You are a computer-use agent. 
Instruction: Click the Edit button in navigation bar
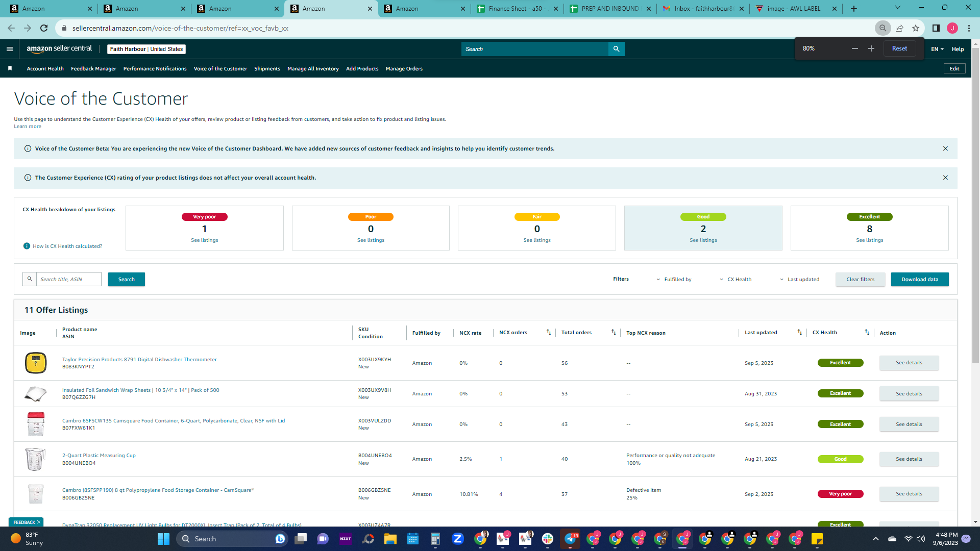(954, 68)
